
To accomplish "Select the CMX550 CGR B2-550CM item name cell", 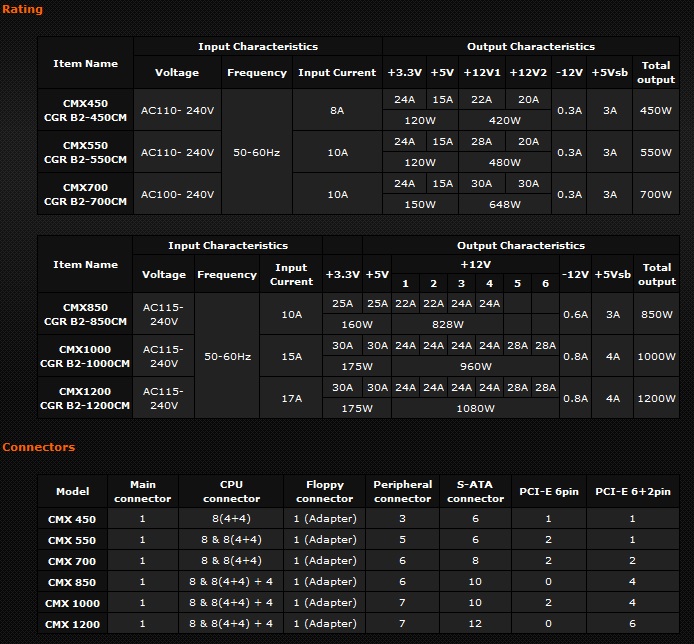I will pyautogui.click(x=85, y=152).
